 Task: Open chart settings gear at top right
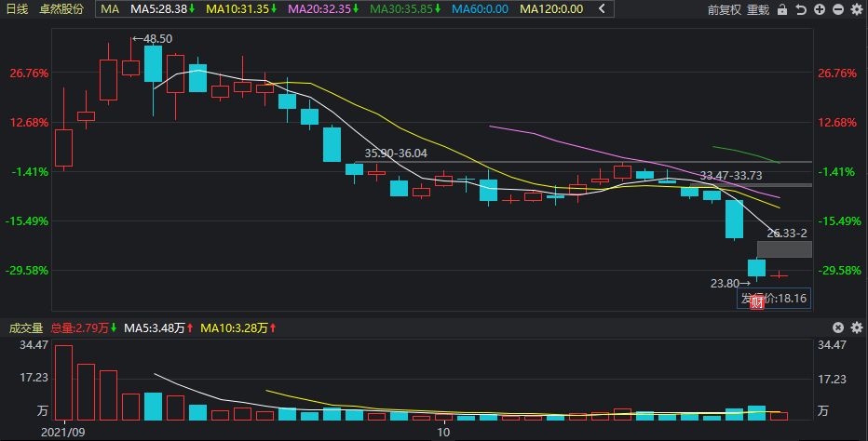click(x=855, y=9)
